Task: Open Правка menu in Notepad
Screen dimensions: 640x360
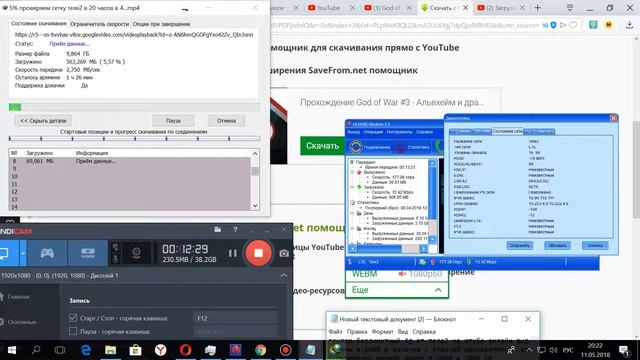Action: [x=357, y=332]
